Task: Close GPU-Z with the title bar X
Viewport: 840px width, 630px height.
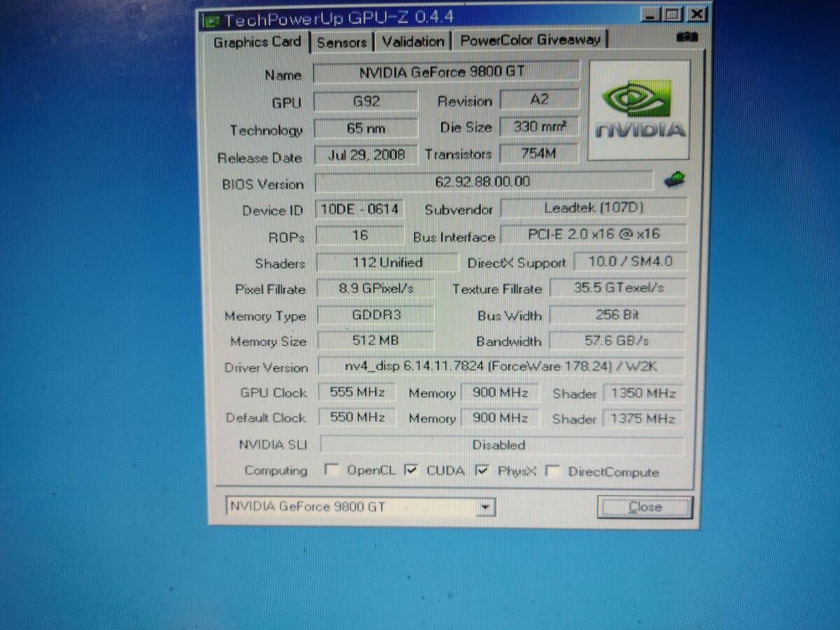Action: pyautogui.click(x=696, y=15)
